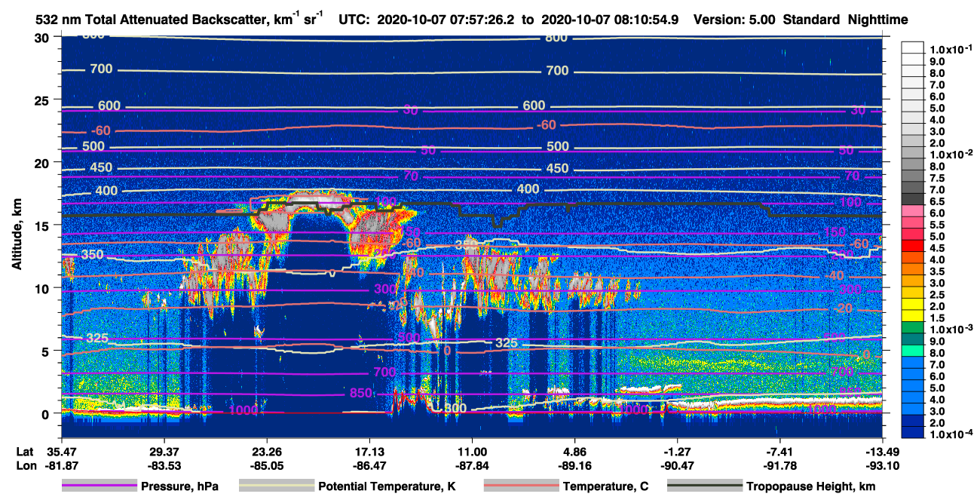This screenshot has width=980, height=503.
Task: Click the altitude axis tick label '5'
Action: pos(47,351)
